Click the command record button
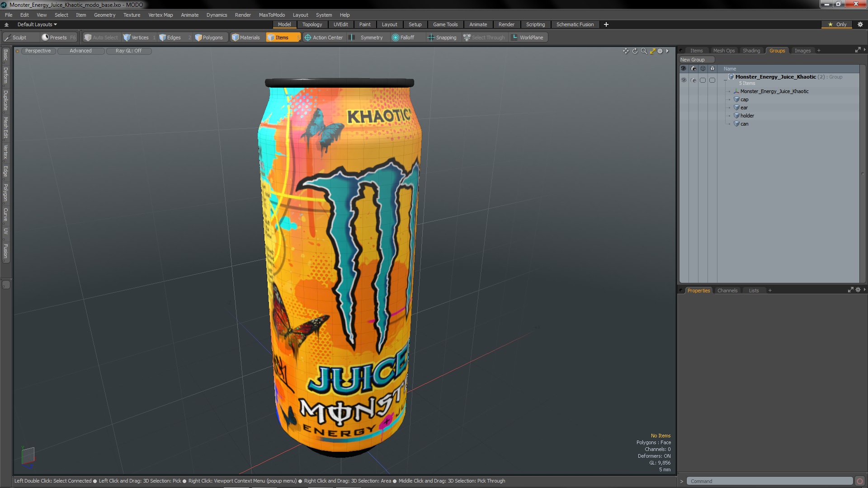 [860, 481]
